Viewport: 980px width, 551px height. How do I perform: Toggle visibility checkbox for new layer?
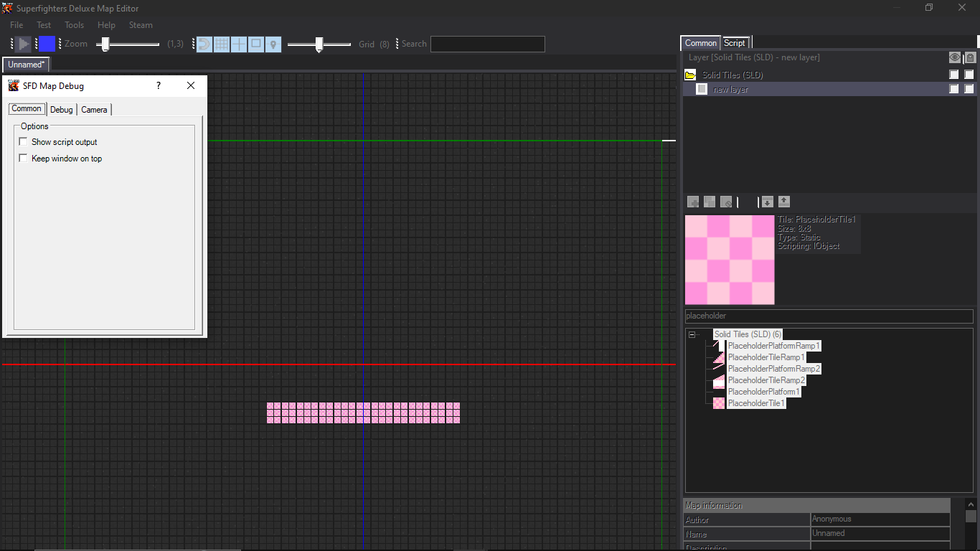953,89
